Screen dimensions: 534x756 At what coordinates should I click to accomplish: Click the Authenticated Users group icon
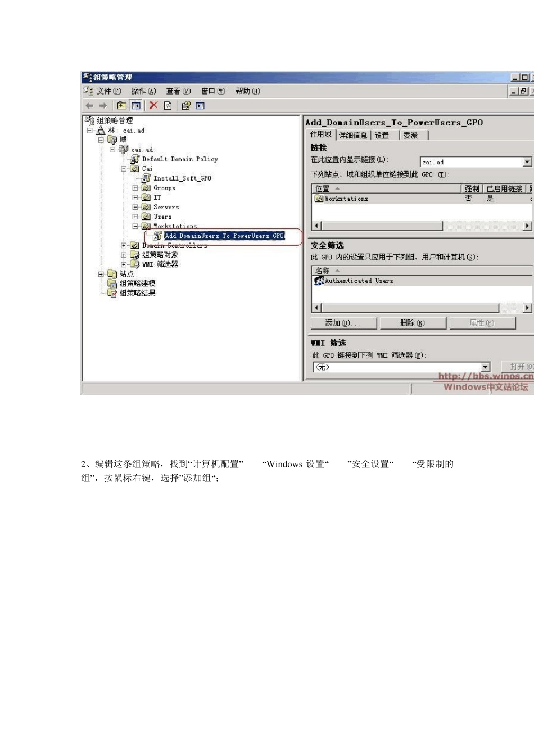coord(319,281)
